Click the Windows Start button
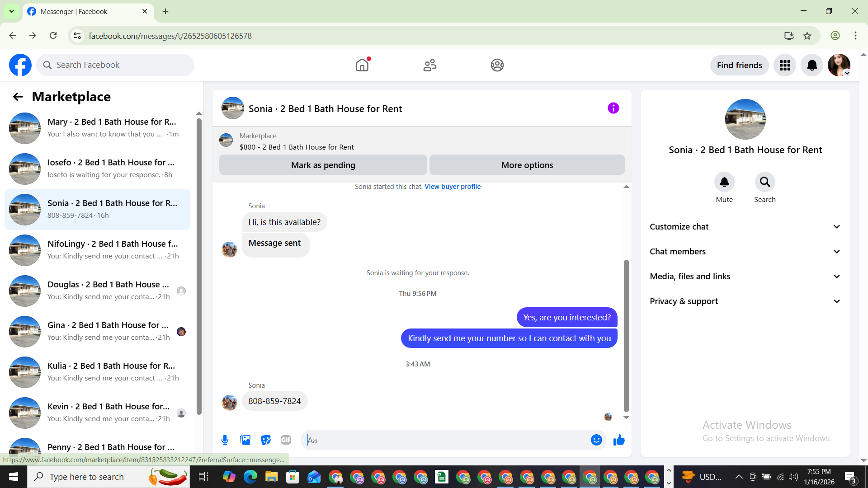Screen dimensions: 868x488 13,477
